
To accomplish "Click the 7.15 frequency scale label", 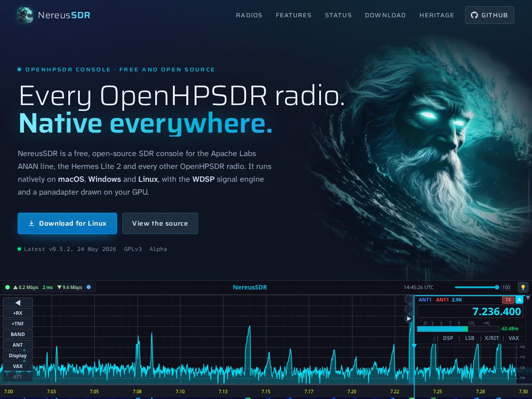I will (266, 391).
